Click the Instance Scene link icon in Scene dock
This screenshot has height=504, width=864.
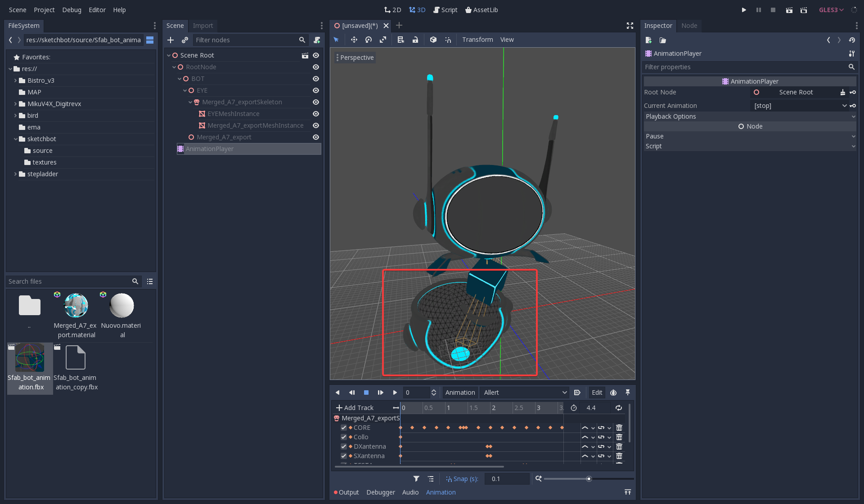(x=185, y=40)
